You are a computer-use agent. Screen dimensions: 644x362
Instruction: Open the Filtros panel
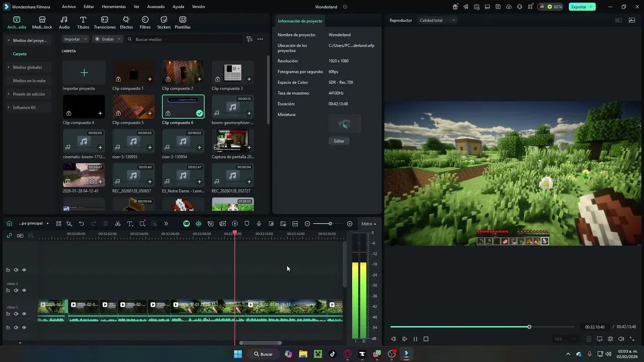tap(145, 23)
